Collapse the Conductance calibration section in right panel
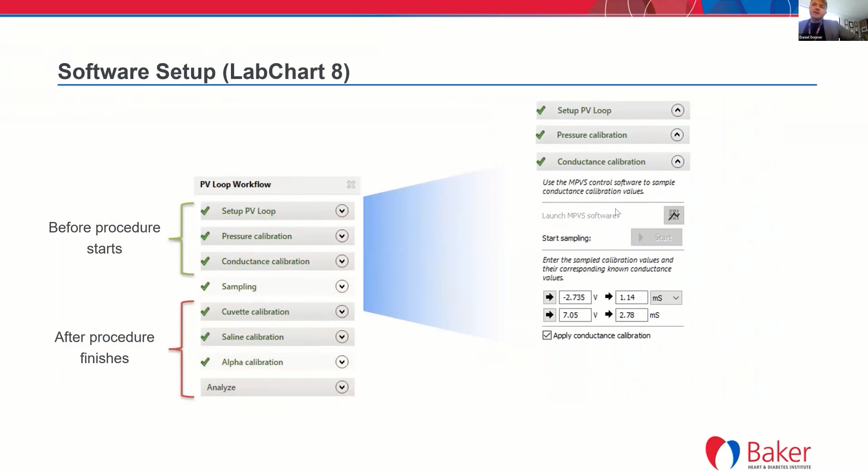This screenshot has height=473, width=868. 677,162
